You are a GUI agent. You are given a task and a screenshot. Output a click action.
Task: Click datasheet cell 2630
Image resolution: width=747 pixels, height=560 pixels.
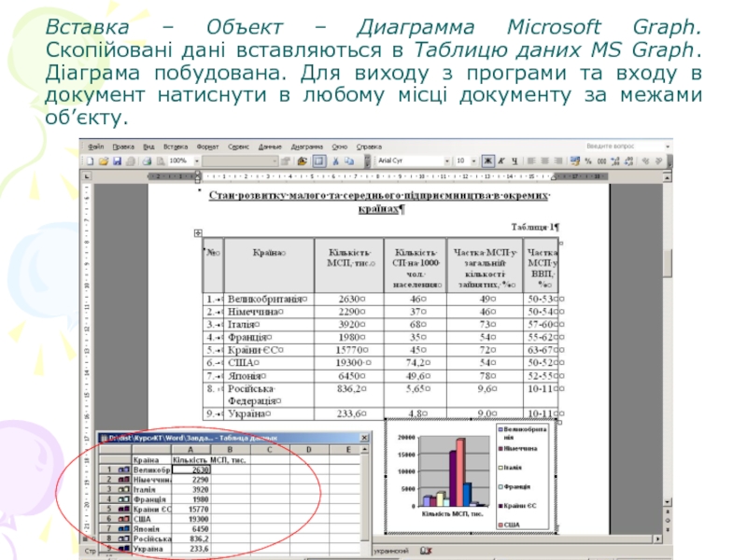190,469
